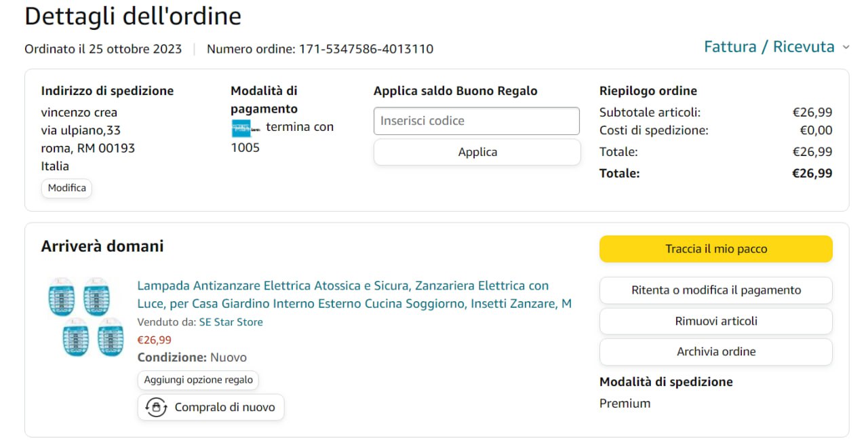This screenshot has width=868, height=447.
Task: Click the Arriverà domani delivery status
Action: click(102, 246)
